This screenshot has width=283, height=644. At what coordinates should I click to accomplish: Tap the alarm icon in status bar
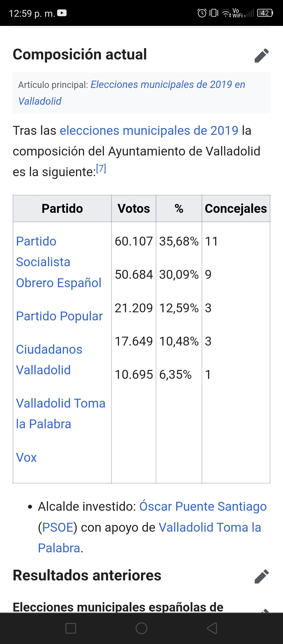[x=202, y=13]
